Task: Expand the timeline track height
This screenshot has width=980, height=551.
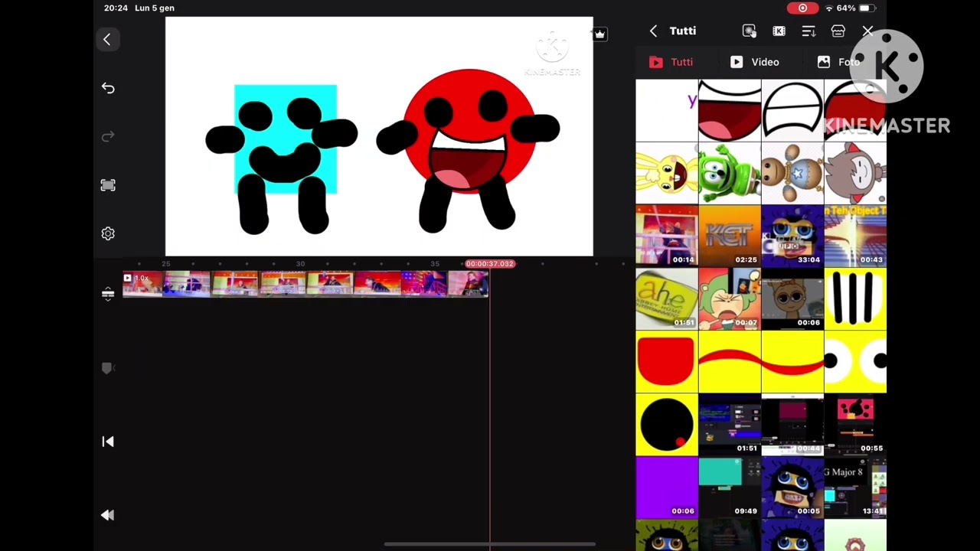Action: [x=108, y=294]
